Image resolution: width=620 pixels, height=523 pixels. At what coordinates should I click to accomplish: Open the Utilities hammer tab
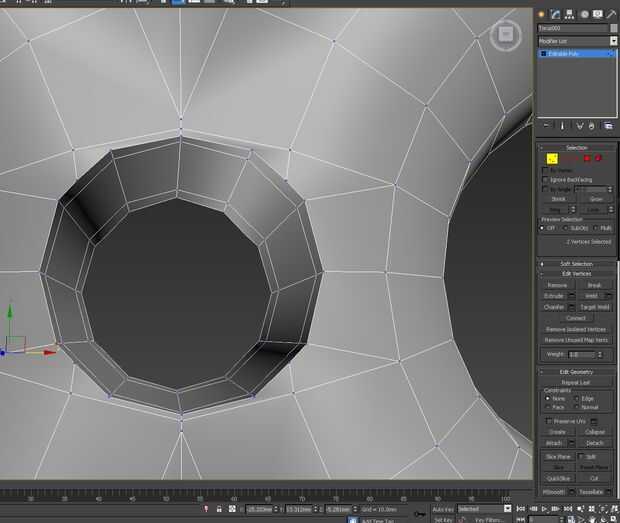[611, 14]
